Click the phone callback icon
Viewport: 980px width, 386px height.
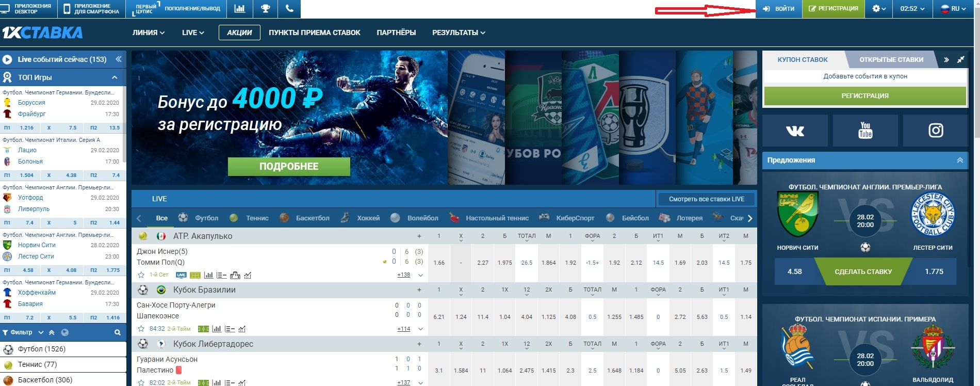pos(289,9)
